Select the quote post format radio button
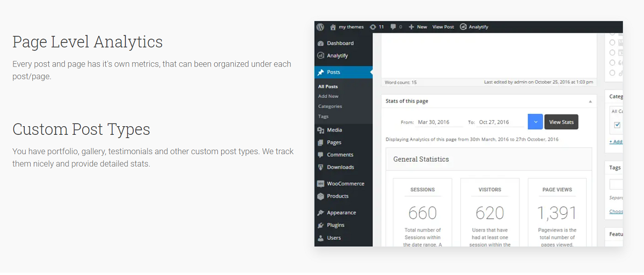 [x=612, y=62]
